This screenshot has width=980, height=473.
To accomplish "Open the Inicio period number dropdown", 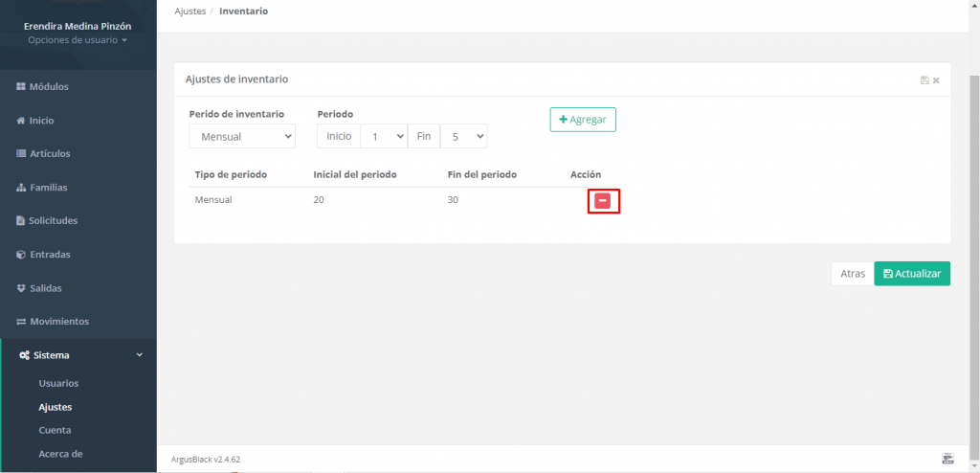I will tap(384, 136).
